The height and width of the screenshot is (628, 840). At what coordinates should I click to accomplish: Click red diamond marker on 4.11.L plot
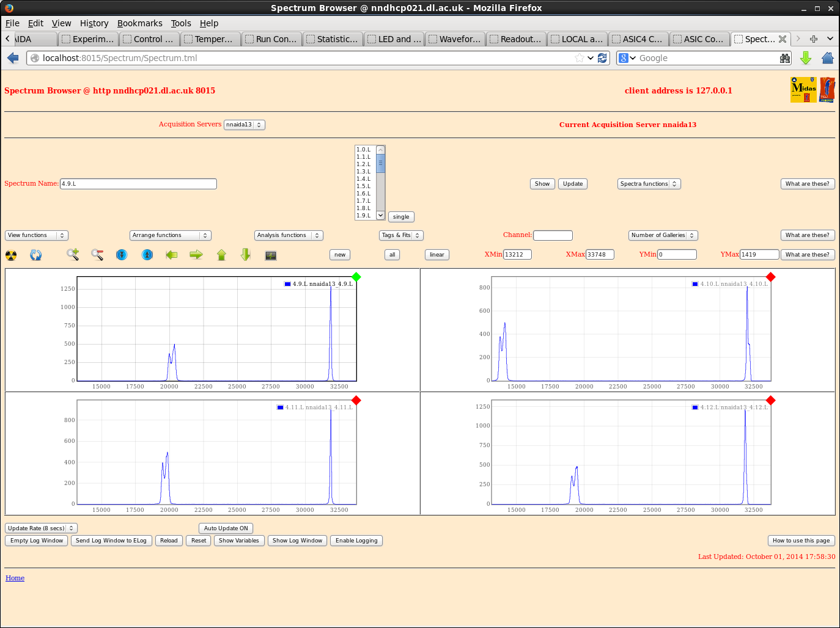coord(356,400)
